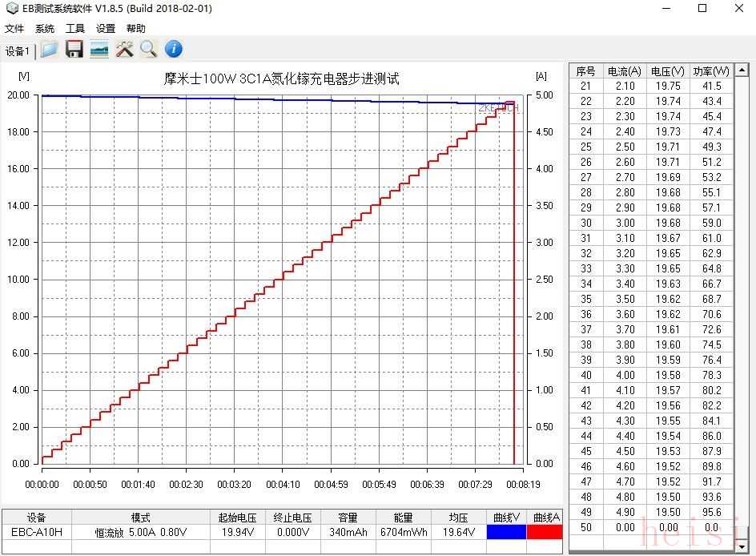
Task: Click the red 曲线A color swatch
Action: pos(546,531)
